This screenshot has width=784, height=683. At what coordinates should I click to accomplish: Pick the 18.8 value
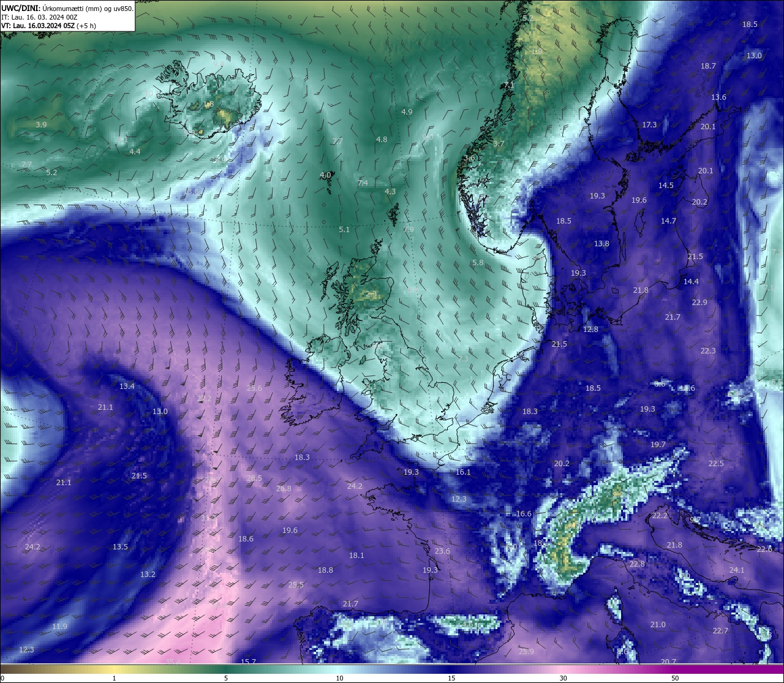[x=325, y=570]
